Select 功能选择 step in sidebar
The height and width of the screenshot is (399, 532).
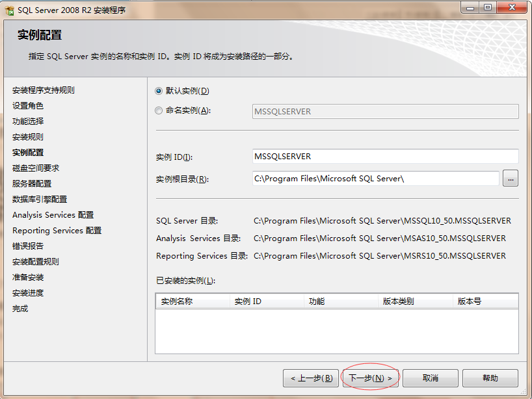[x=28, y=122]
